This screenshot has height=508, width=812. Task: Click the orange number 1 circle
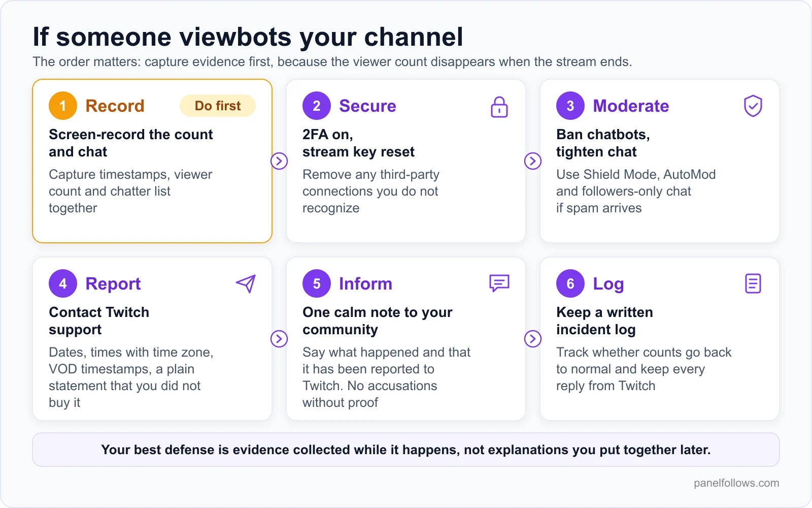tap(63, 106)
